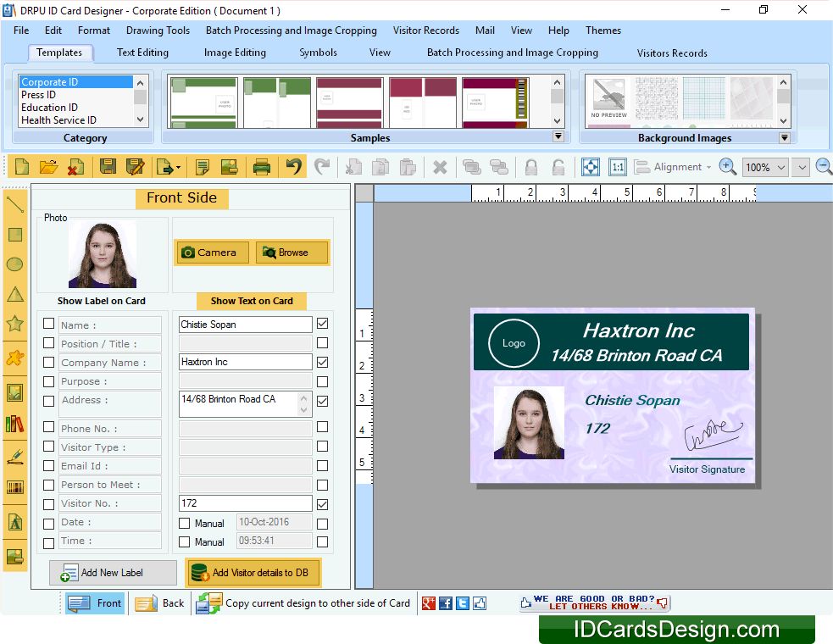Select the Star shape tool

click(x=15, y=323)
